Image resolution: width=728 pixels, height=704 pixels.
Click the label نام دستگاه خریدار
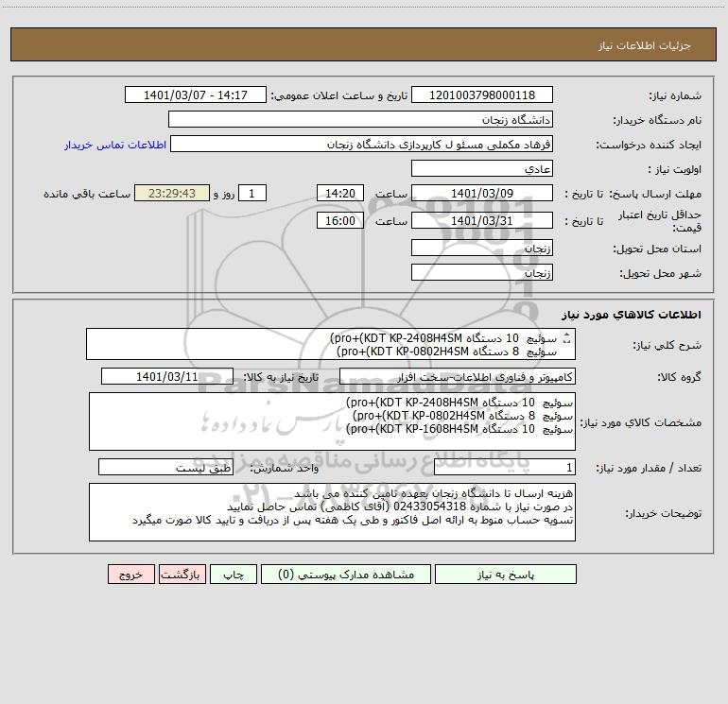657,121
